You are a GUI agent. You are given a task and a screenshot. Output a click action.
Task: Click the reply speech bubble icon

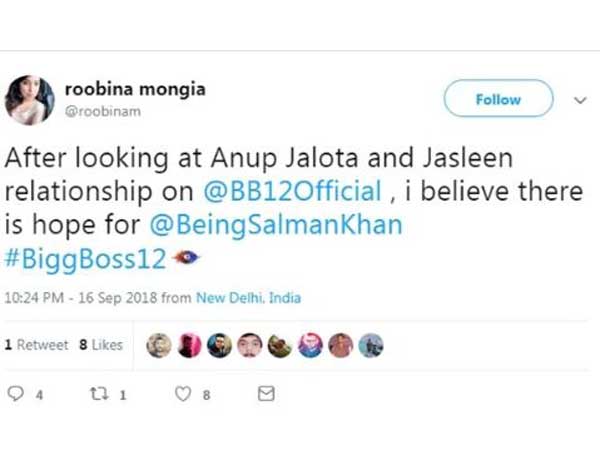[x=16, y=395]
